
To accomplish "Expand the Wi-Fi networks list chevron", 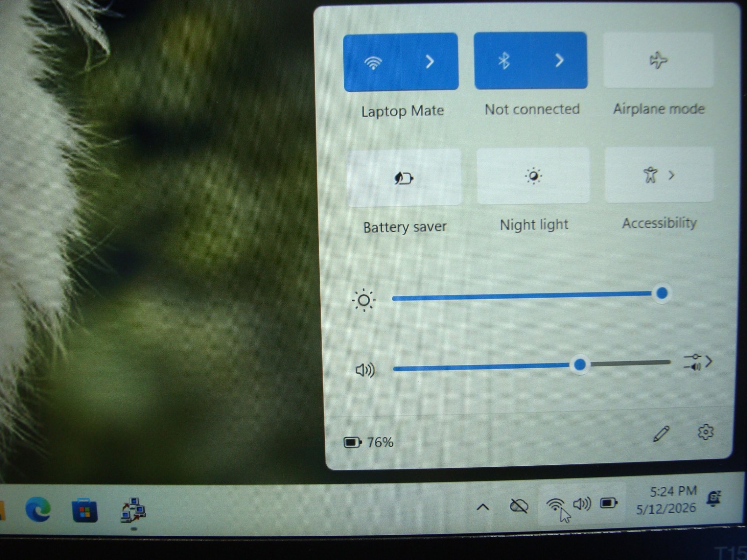I will [430, 62].
